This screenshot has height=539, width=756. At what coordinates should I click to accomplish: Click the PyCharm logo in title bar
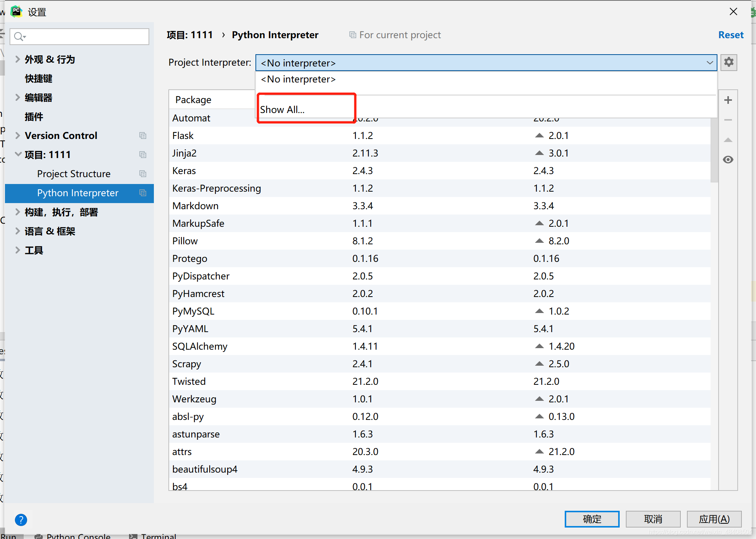(x=16, y=11)
